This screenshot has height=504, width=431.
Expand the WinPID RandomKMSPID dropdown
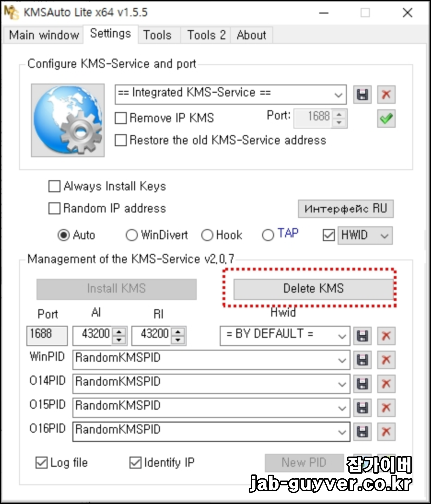tap(342, 360)
